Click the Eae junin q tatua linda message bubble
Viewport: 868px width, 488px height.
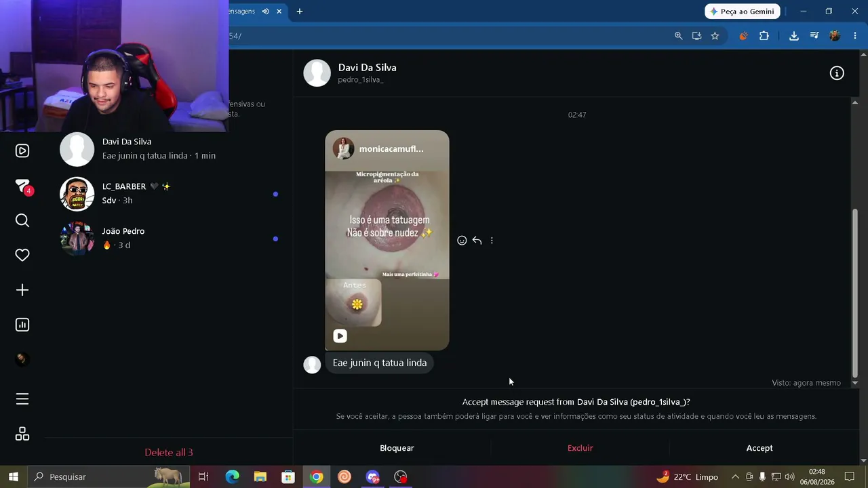[x=380, y=363]
